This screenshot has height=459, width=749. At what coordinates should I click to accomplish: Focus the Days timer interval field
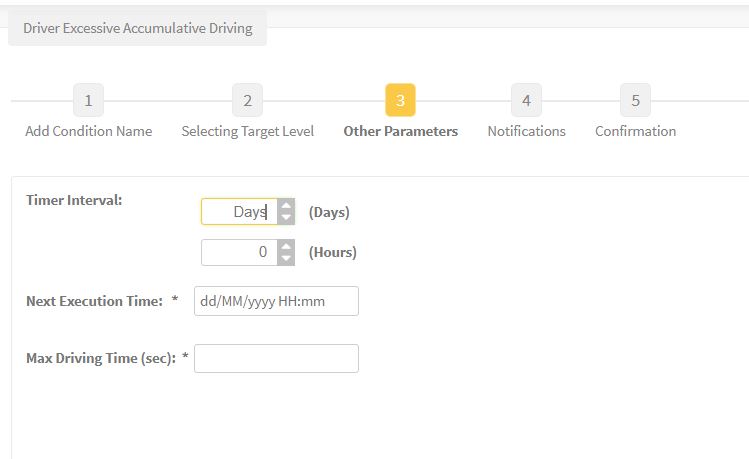[x=239, y=212]
